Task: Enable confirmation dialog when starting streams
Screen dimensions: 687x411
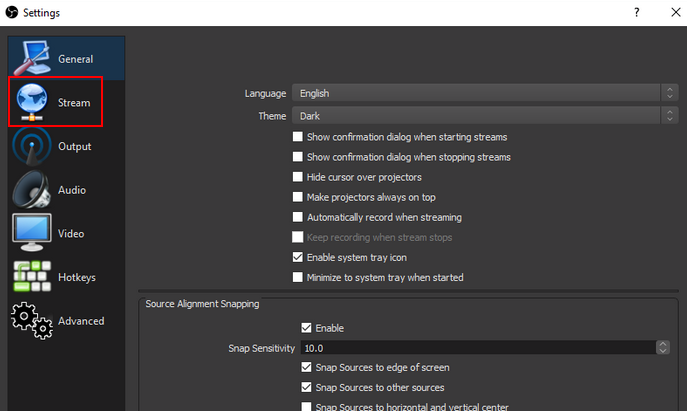Action: (298, 137)
